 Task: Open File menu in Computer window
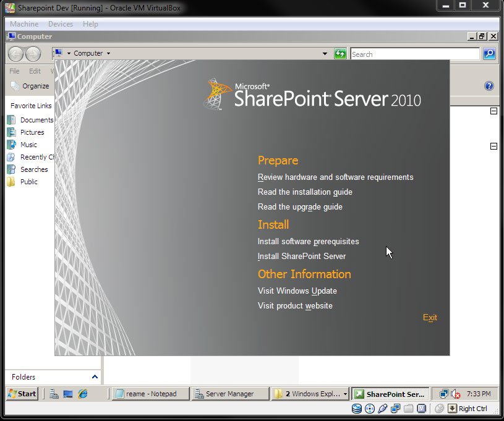[14, 71]
